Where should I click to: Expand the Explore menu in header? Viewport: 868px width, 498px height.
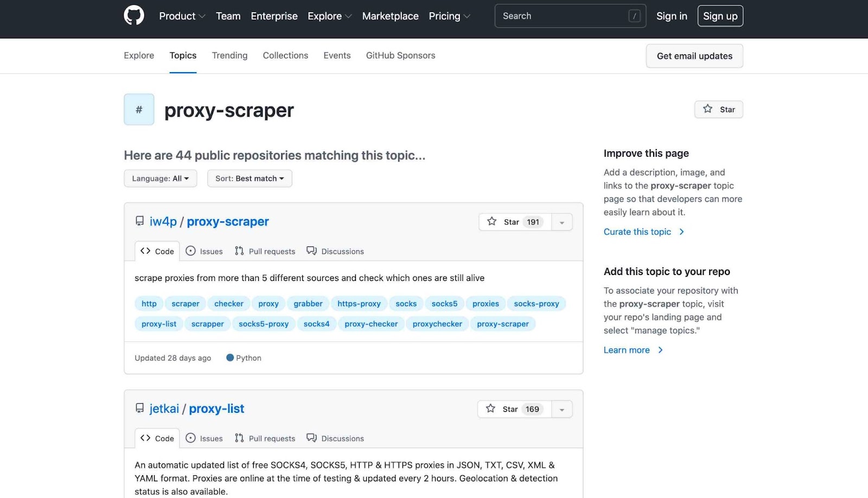coord(330,16)
